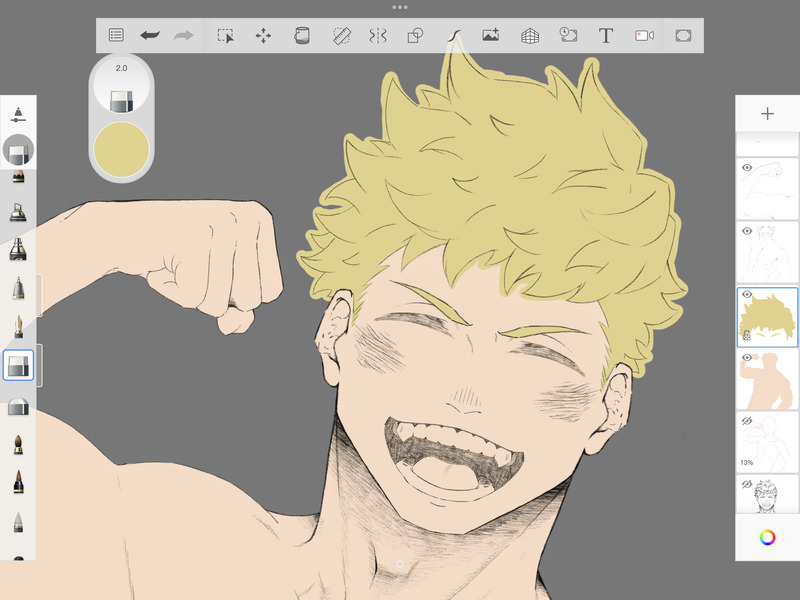This screenshot has width=800, height=600.
Task: Select the Text tool
Action: point(606,36)
